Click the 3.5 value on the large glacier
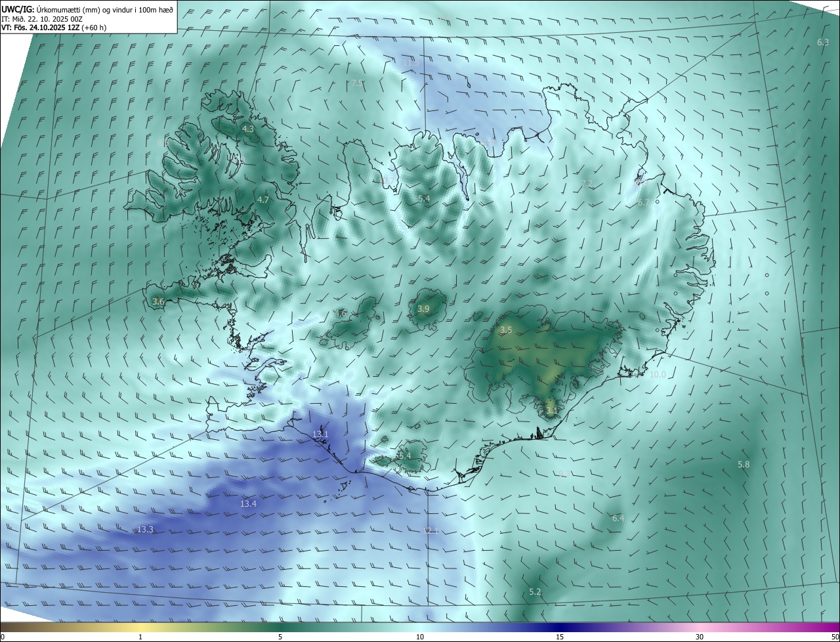This screenshot has height=642, width=840. click(x=506, y=330)
